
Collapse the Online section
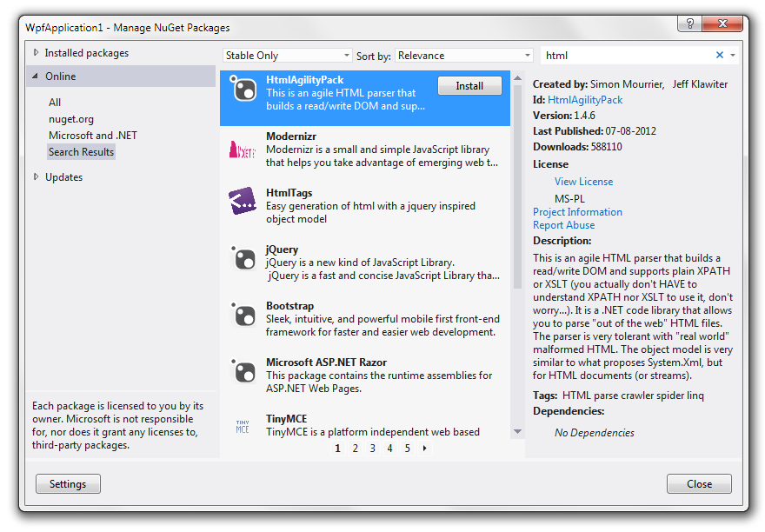click(35, 76)
